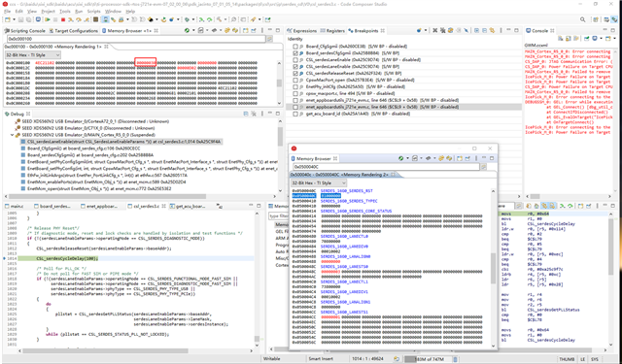622x364 pixels.
Task: Click Pin Console icon in Console toolbar
Action: pyautogui.click(x=587, y=39)
